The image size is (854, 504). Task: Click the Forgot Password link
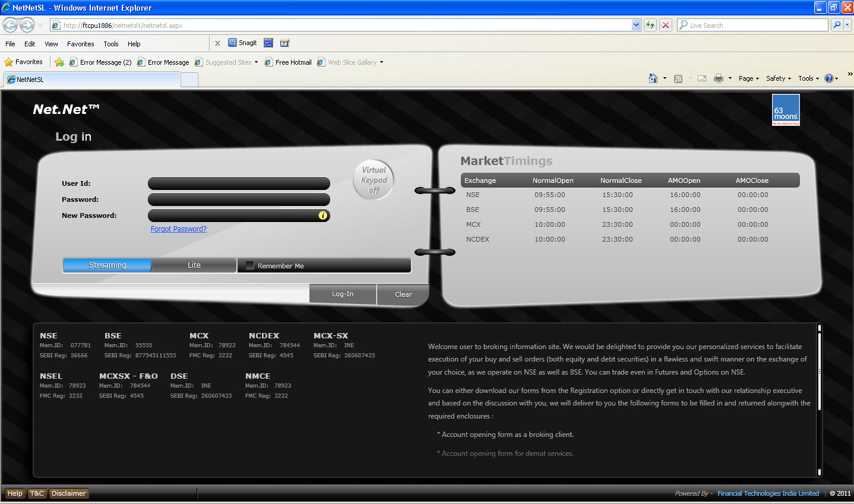178,228
